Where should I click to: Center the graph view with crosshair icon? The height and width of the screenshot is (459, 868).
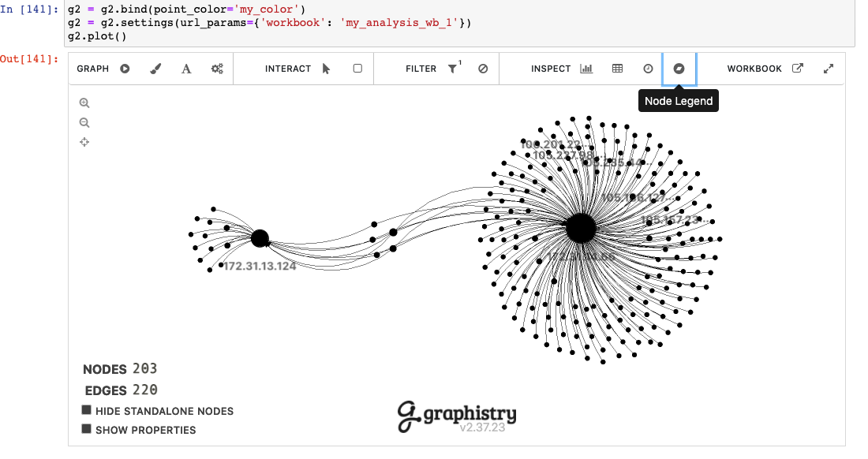point(84,142)
